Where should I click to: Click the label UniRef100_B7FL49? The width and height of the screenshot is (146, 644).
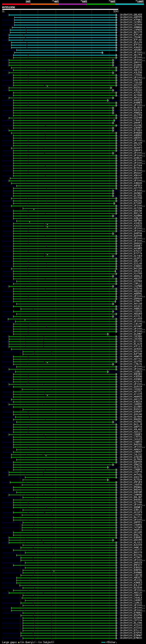(x=131, y=35)
